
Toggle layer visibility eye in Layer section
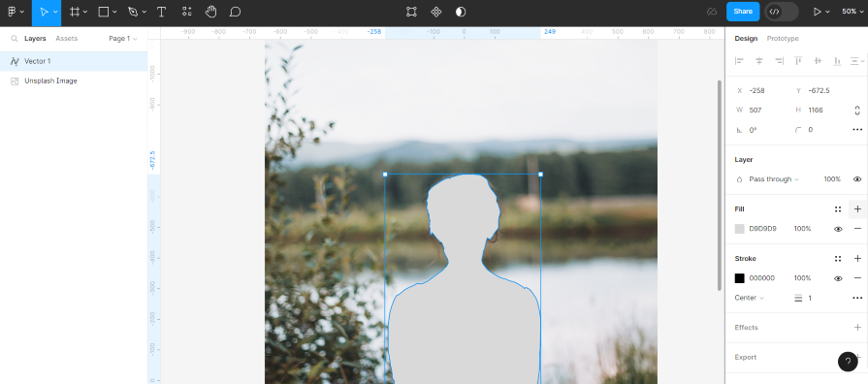(x=857, y=179)
